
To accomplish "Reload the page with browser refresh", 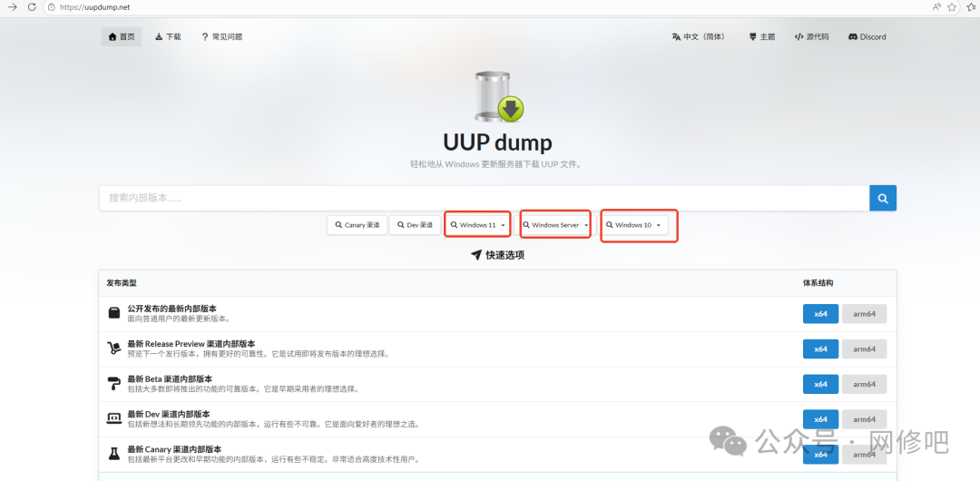I will point(31,7).
